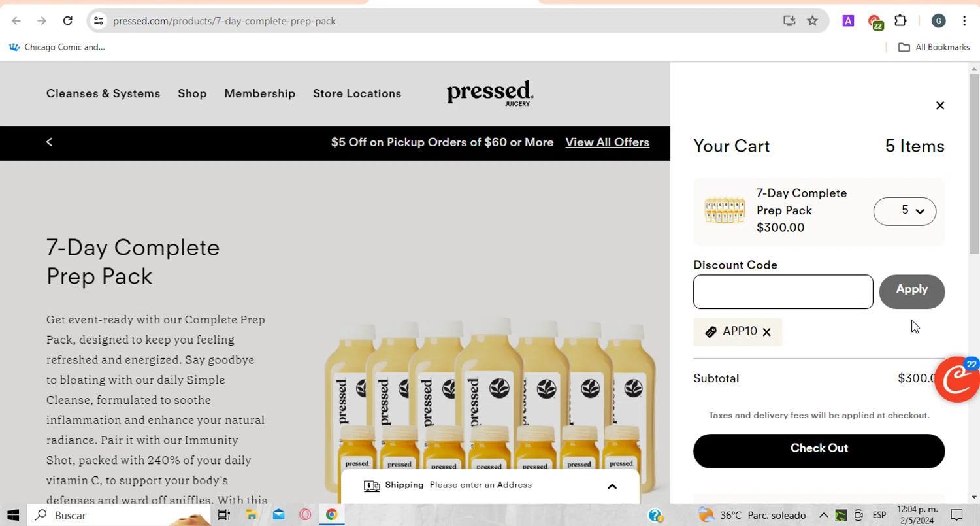Open the Shop menu
The image size is (980, 526).
pos(192,93)
